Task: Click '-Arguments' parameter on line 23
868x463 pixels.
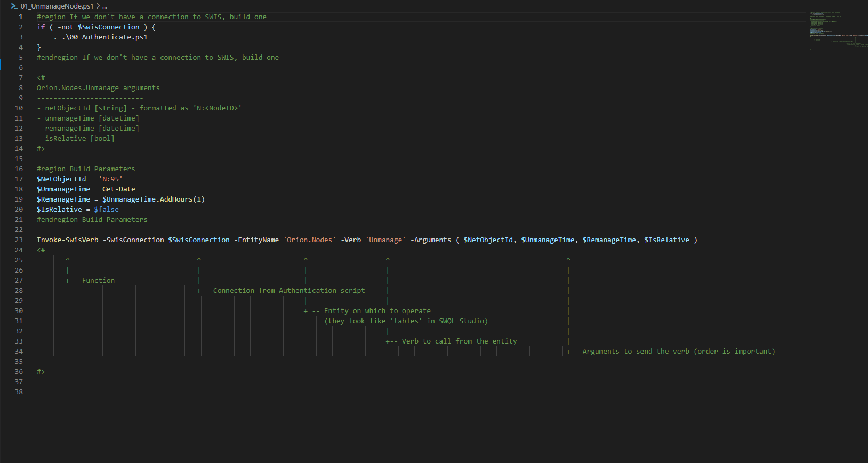Action: [431, 240]
